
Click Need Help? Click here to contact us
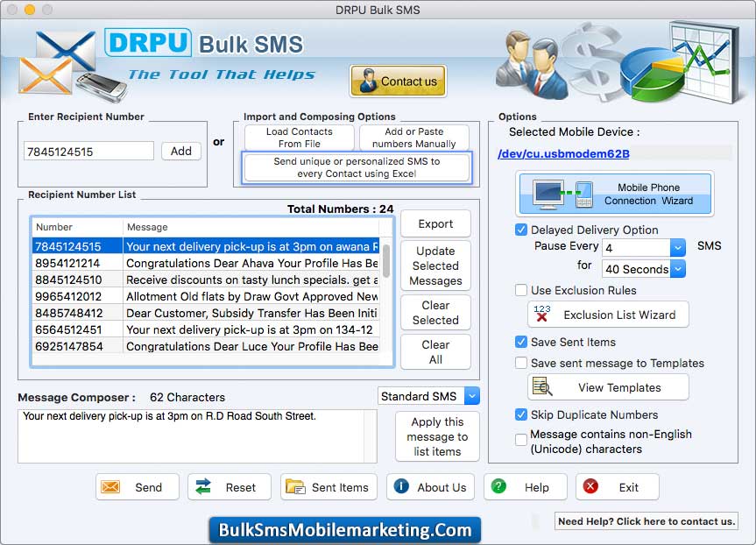pos(646,521)
